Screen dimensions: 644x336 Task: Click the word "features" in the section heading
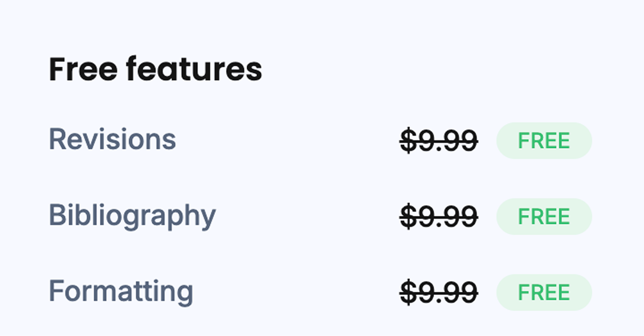[x=194, y=70]
